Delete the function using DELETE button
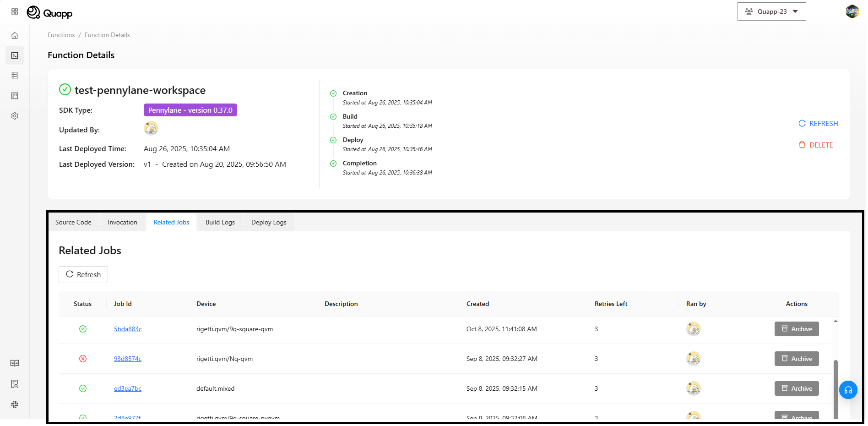This screenshot has width=868, height=426. [x=816, y=145]
